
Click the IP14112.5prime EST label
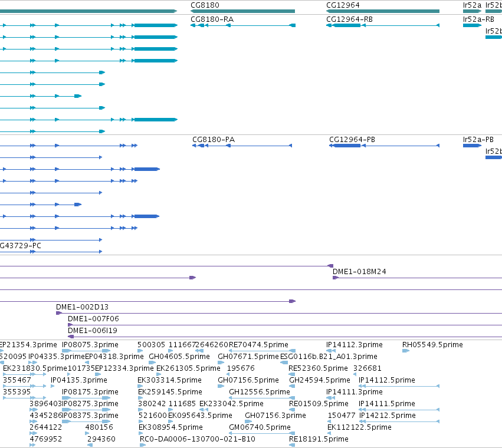pos(387,380)
